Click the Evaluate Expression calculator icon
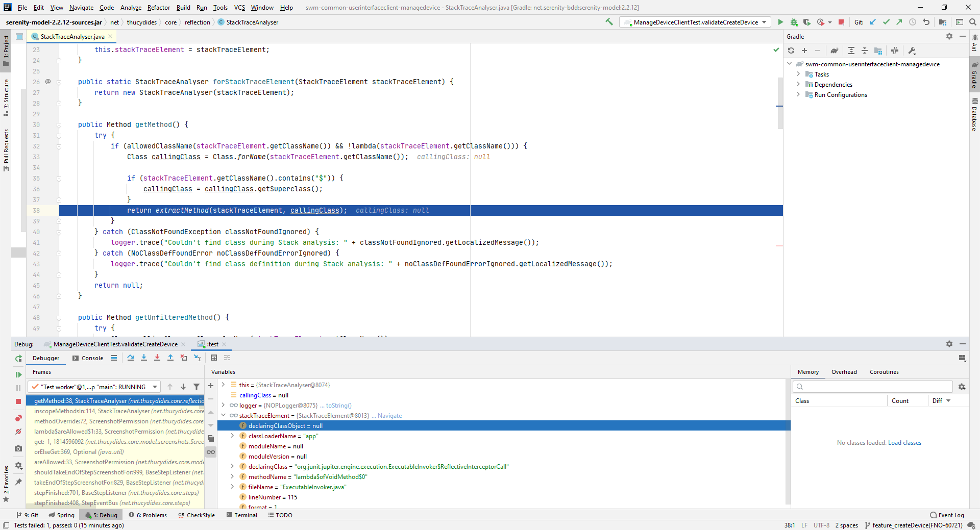The image size is (980, 530). [214, 358]
